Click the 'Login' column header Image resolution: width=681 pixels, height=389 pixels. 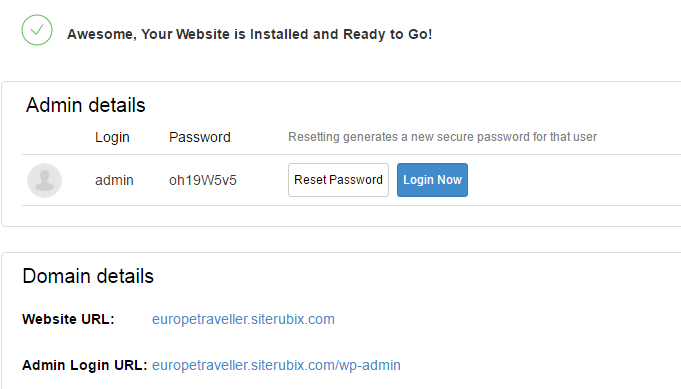[112, 137]
